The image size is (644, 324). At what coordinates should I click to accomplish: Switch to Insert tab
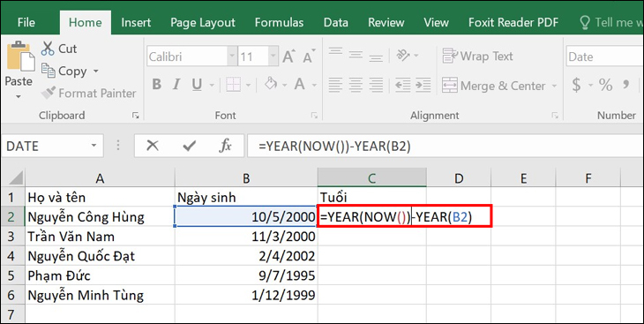pos(136,22)
